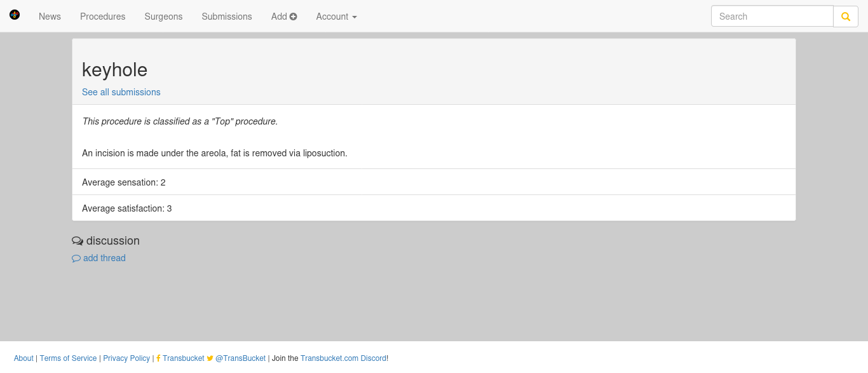Open the add thread link
Viewport: 868px width, 373px height.
click(104, 258)
